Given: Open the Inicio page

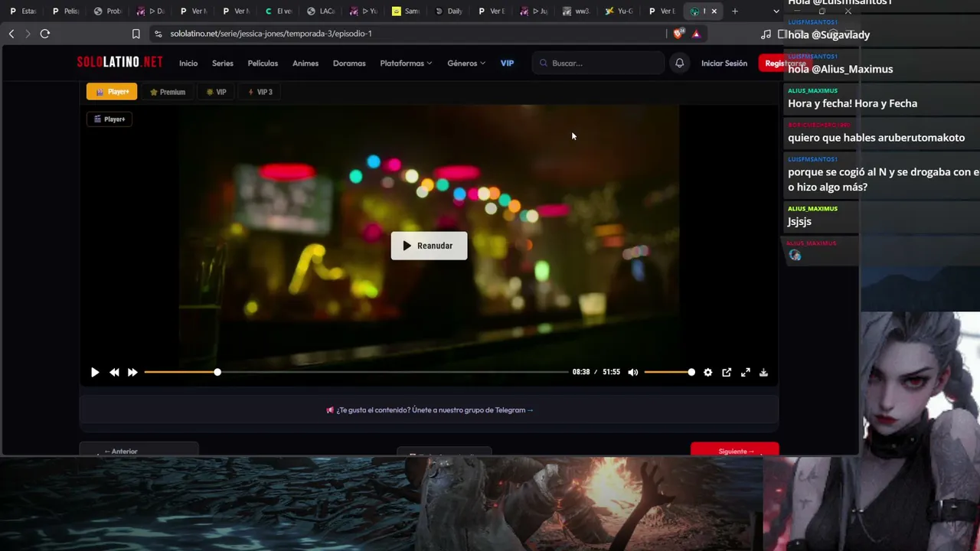Looking at the screenshot, I should click(x=188, y=64).
